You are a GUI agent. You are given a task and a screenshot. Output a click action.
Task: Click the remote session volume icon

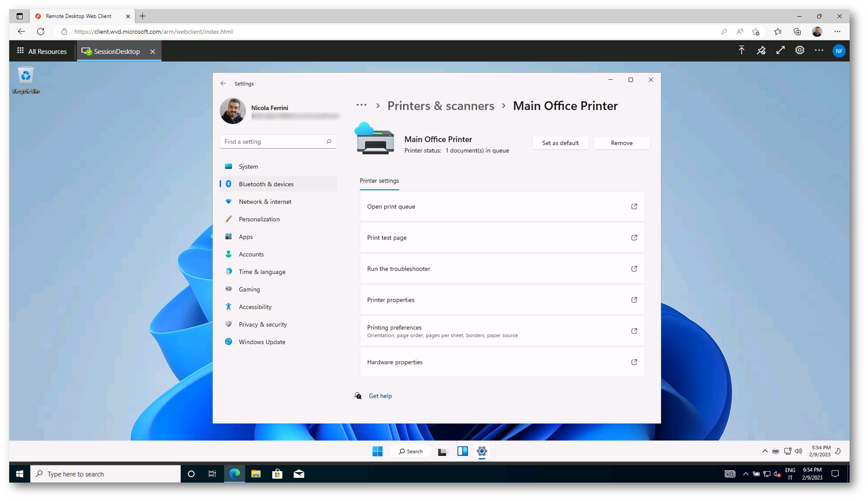point(798,451)
